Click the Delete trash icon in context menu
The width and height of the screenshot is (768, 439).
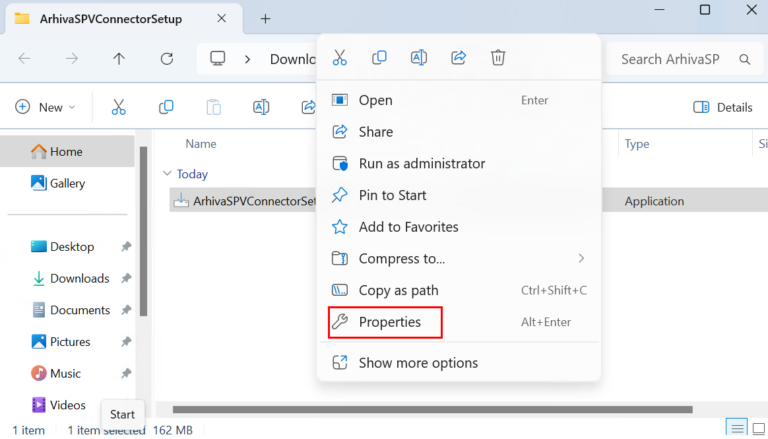pyautogui.click(x=498, y=58)
